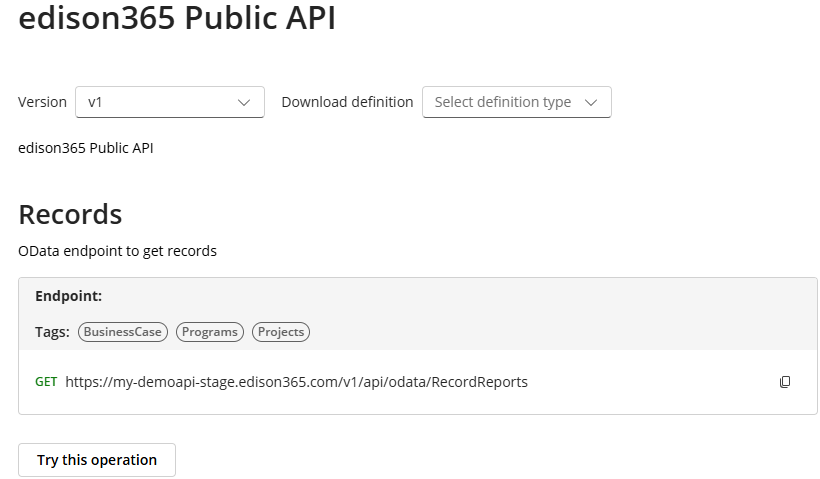
Task: Click the Records section heading
Action: (x=70, y=214)
